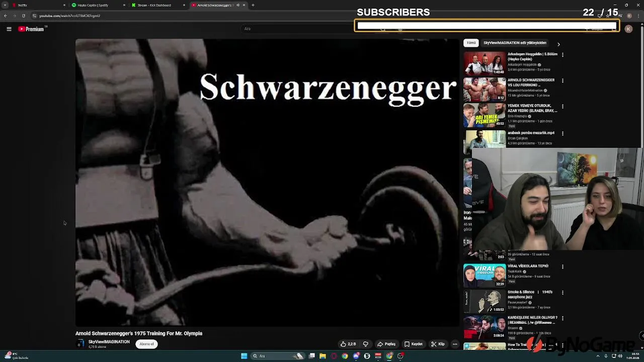Image resolution: width=644 pixels, height=362 pixels.
Task: Open options menu for Yemek Yemeye Oturduk video
Action: pyautogui.click(x=562, y=107)
